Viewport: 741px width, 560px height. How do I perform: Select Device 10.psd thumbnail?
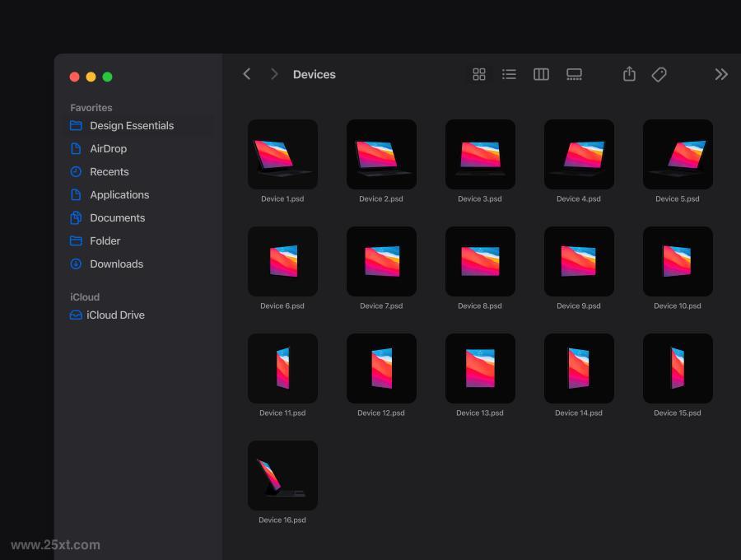tap(678, 261)
